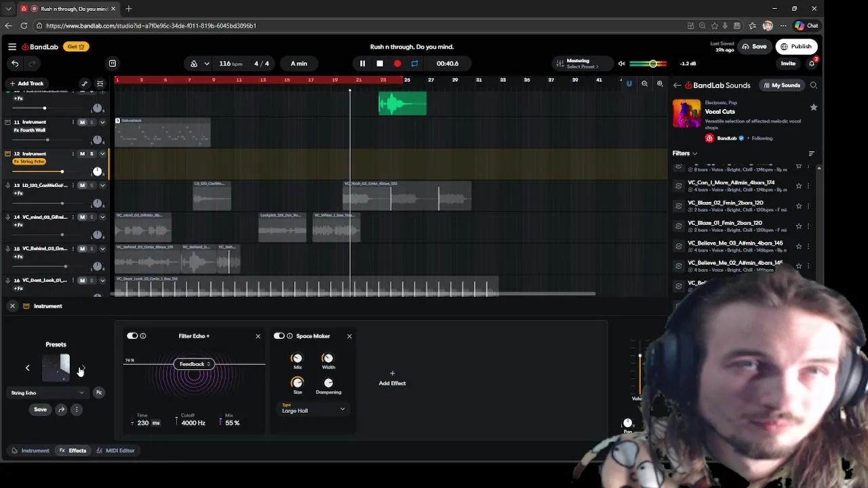This screenshot has height=488, width=868.
Task: Zoom out the timeline
Action: click(644, 84)
